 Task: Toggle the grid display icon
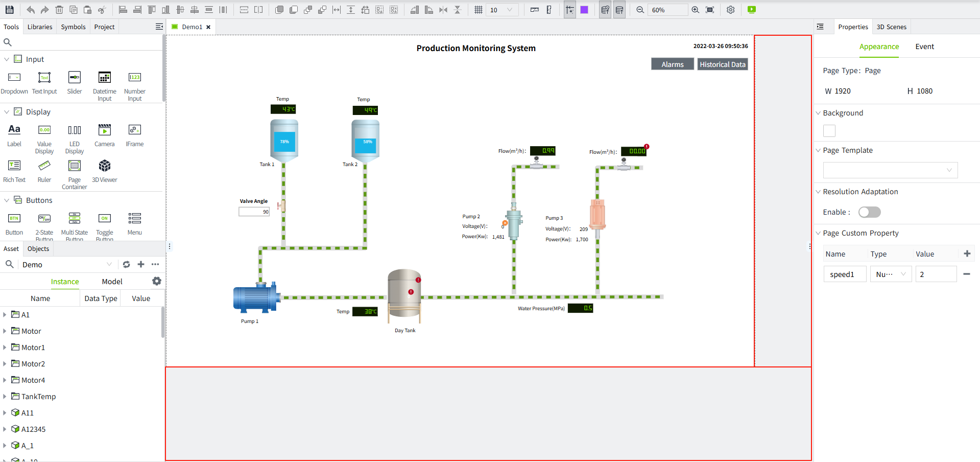click(x=478, y=10)
